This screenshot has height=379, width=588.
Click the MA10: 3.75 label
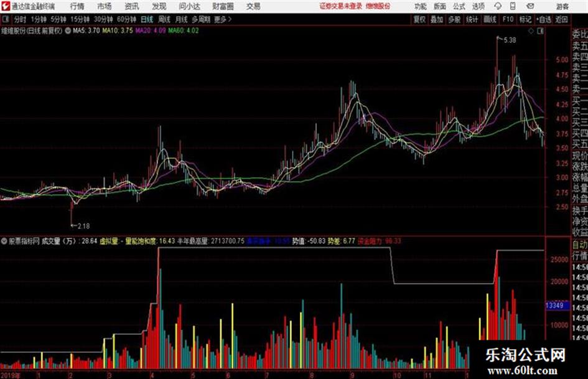(x=118, y=30)
